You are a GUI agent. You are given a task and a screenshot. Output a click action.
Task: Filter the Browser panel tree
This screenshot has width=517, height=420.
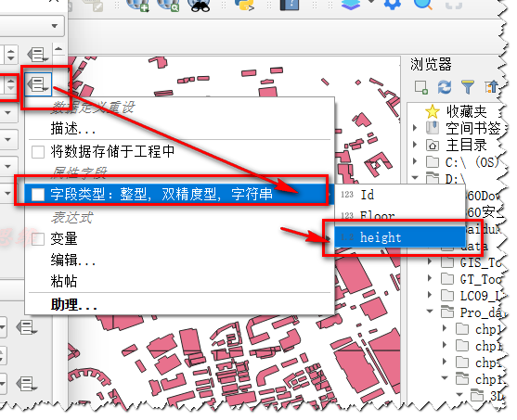(468, 87)
